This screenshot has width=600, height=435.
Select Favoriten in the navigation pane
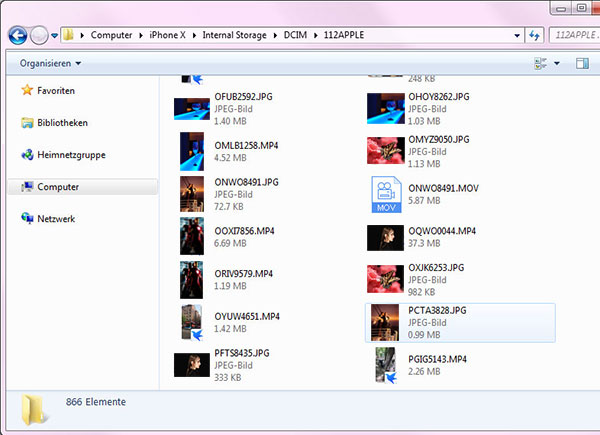pos(55,91)
